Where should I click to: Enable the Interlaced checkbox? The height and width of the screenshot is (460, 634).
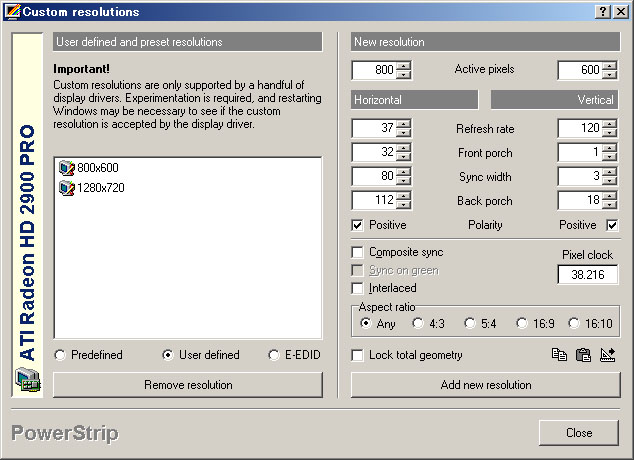coord(357,288)
